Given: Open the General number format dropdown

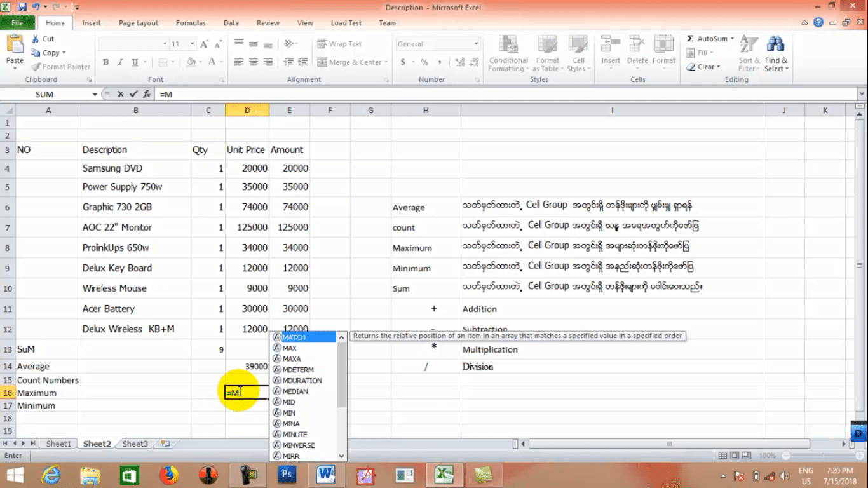Looking at the screenshot, I should point(476,44).
